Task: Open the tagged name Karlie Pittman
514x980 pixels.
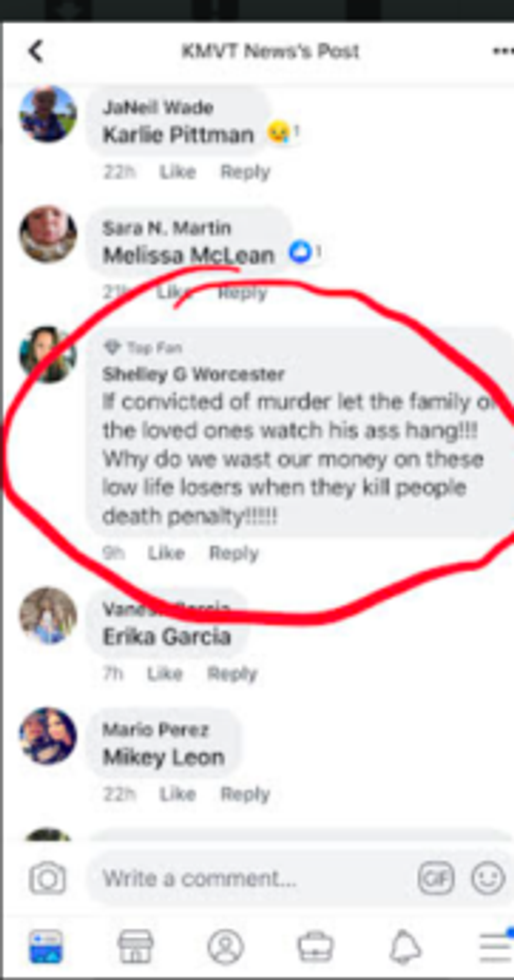Action: pyautogui.click(x=178, y=135)
